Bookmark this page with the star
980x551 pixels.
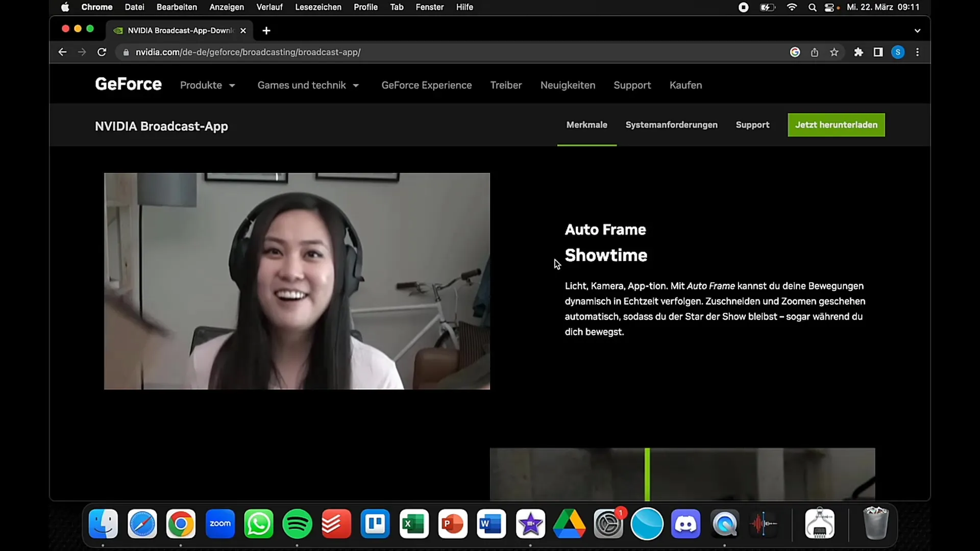pos(834,52)
